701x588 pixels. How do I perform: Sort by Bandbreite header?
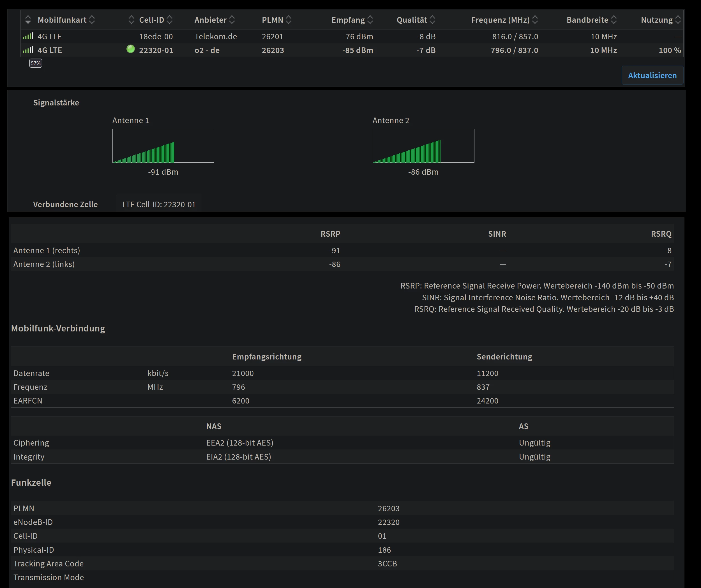point(587,20)
